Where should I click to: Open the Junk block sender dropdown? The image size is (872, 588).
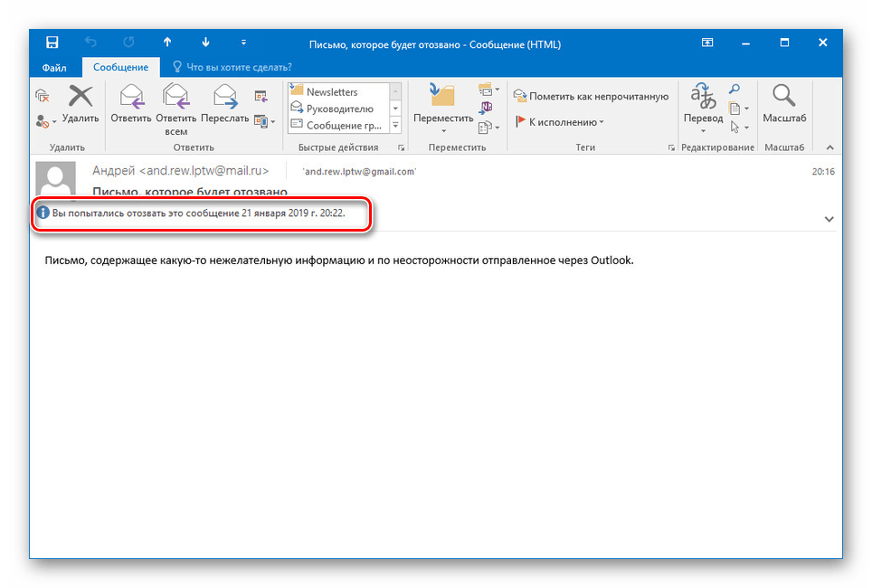pyautogui.click(x=45, y=121)
